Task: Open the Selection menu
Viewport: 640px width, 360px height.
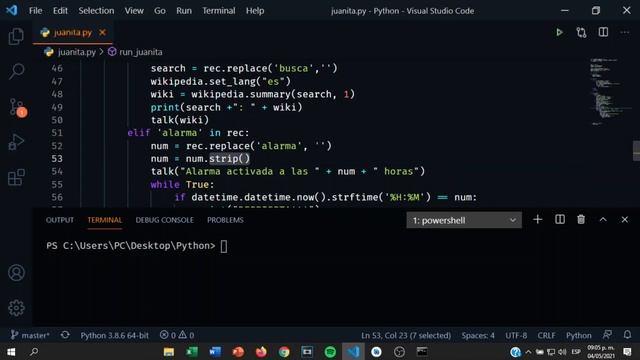Action: (x=96, y=11)
